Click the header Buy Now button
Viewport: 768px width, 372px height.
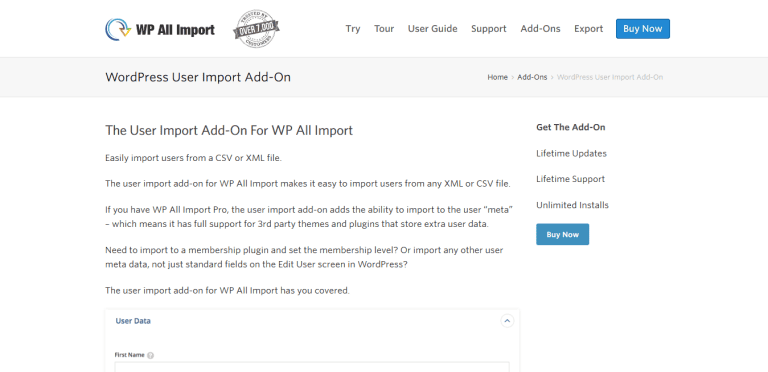[x=643, y=29]
